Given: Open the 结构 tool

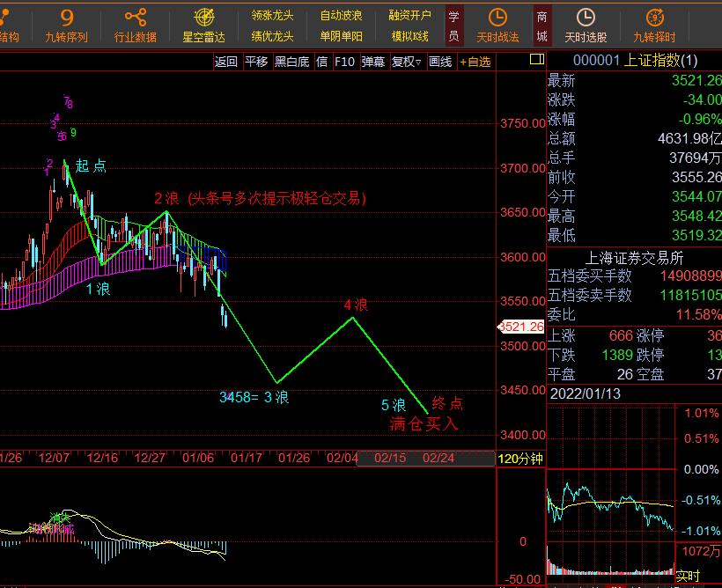Looking at the screenshot, I should (x=9, y=36).
